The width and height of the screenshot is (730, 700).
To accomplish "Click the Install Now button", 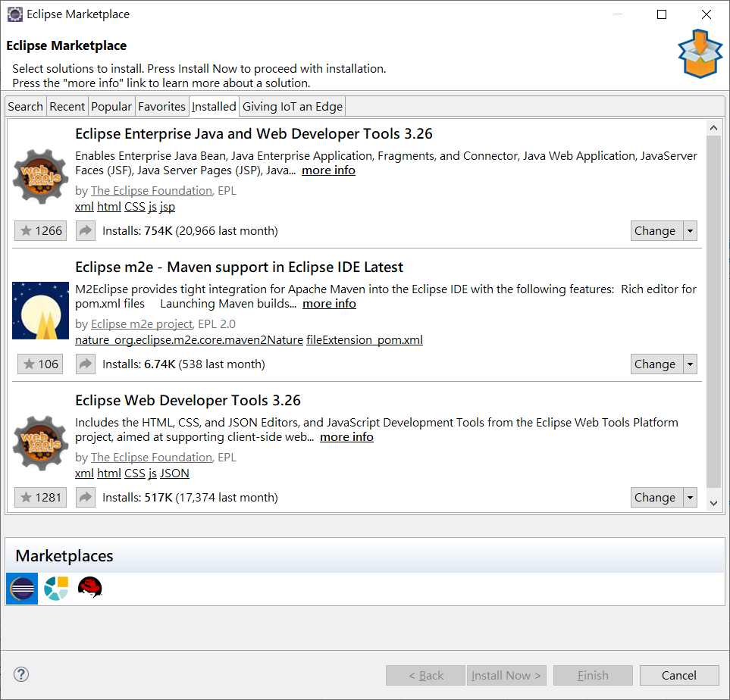I will 506,675.
